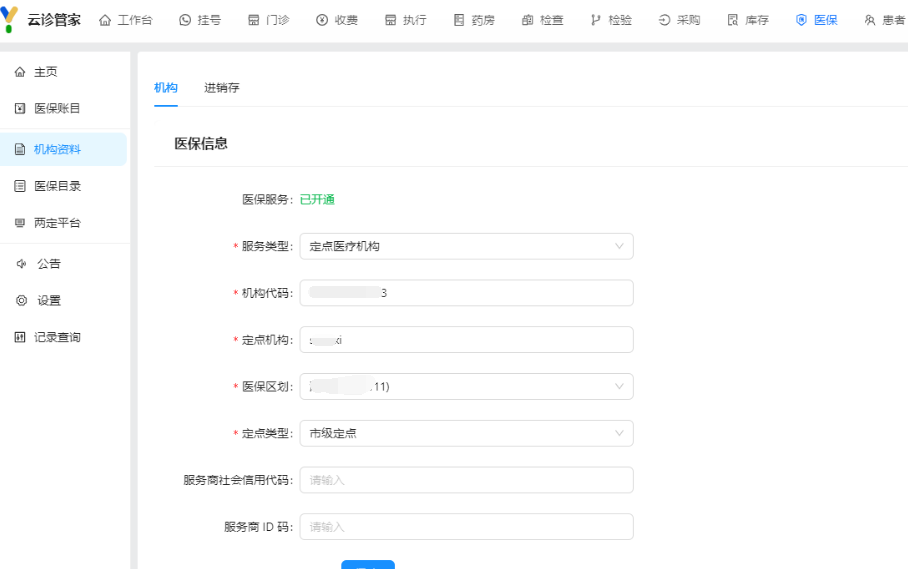Open the 收费 billing icon
This screenshot has width=908, height=569.
(x=322, y=20)
